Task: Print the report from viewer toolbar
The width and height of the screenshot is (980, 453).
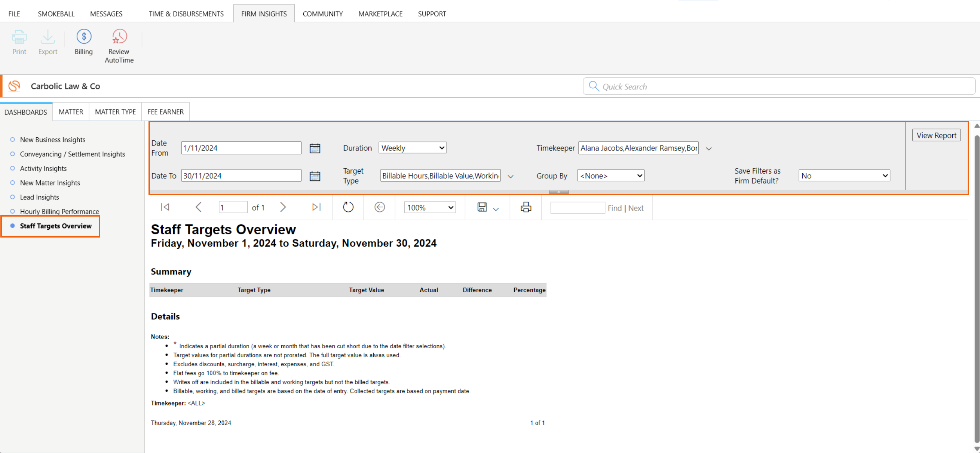Action: [x=526, y=207]
